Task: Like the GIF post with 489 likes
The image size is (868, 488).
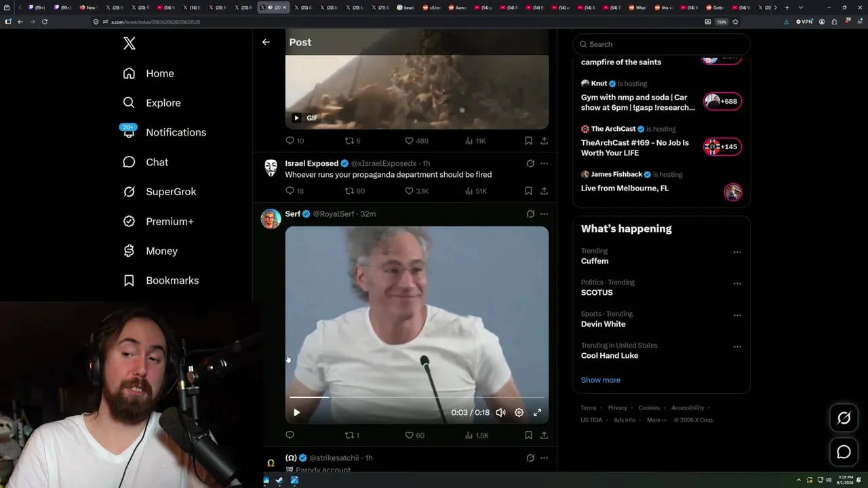Action: coord(416,141)
